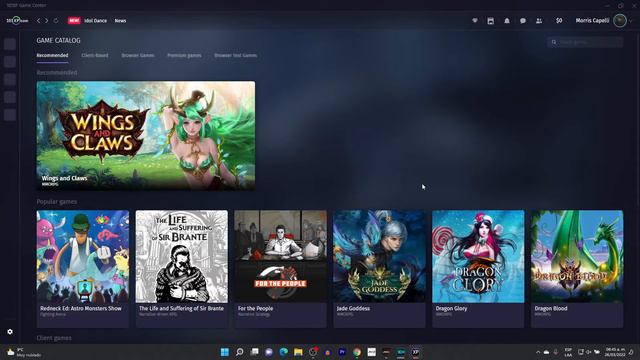640x360 pixels.
Task: Open settings gear in left sidebar
Action: [x=10, y=332]
